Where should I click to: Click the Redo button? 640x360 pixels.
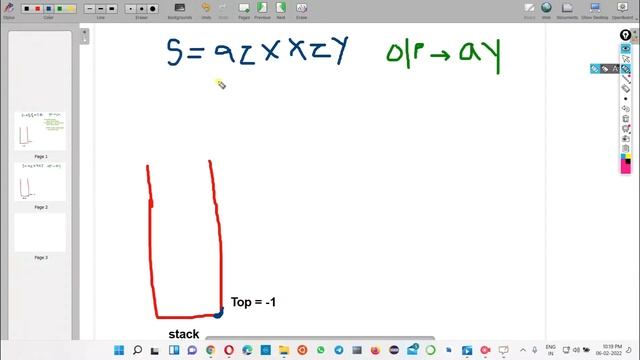coord(223,10)
